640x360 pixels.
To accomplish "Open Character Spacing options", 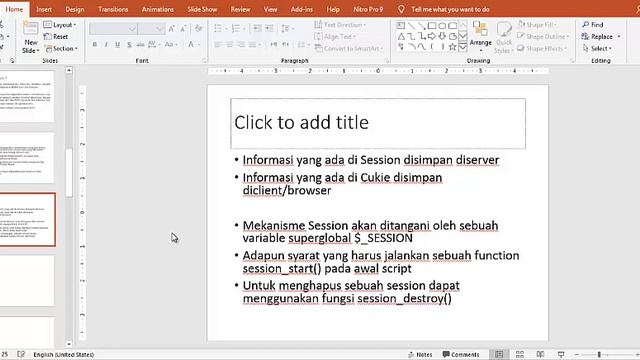I will point(154,44).
